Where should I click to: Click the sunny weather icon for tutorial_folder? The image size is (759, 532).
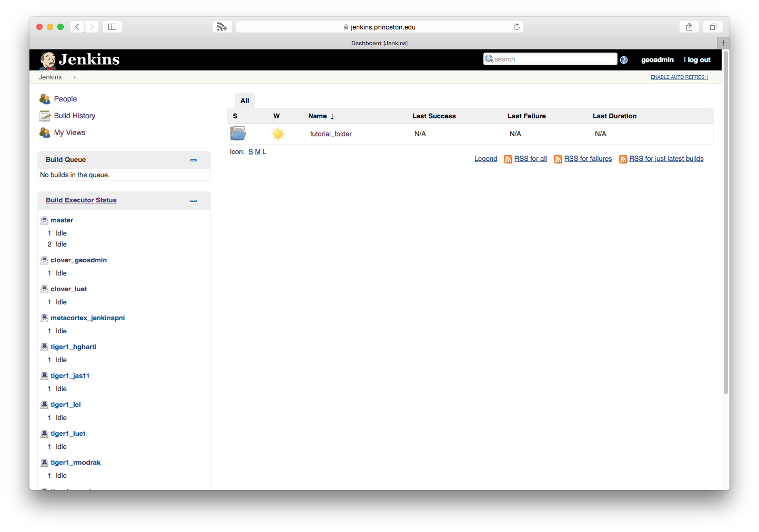(278, 134)
